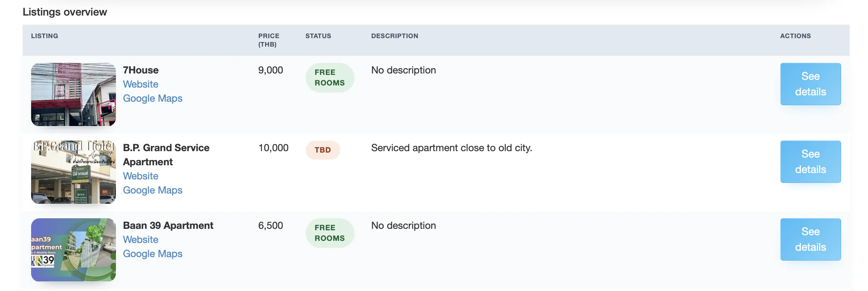Click the Price (THB) column header
Image resolution: width=868 pixels, height=291 pixels.
[269, 40]
